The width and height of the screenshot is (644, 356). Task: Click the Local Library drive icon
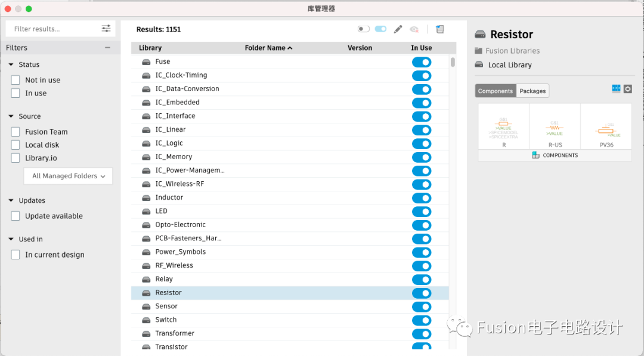pos(479,64)
